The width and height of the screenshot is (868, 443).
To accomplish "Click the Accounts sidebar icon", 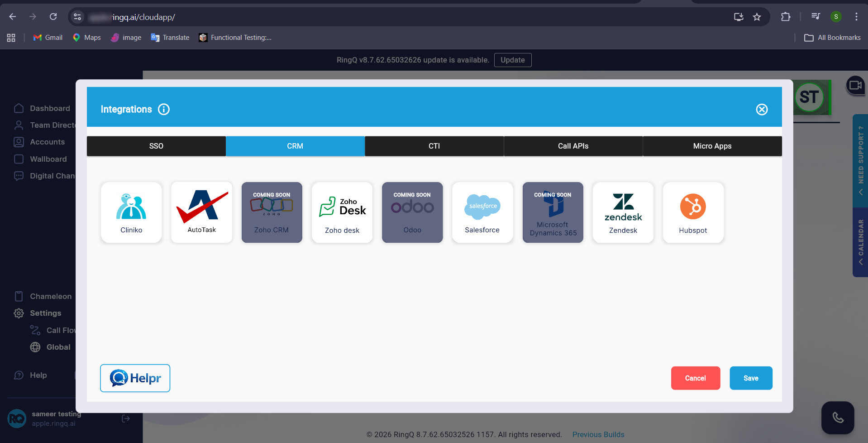I will [19, 142].
